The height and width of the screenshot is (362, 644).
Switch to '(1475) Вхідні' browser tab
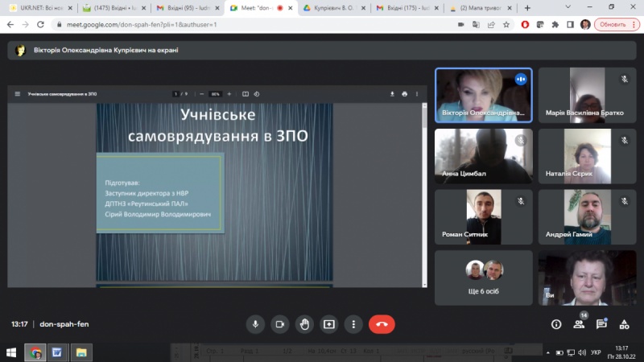tap(114, 8)
